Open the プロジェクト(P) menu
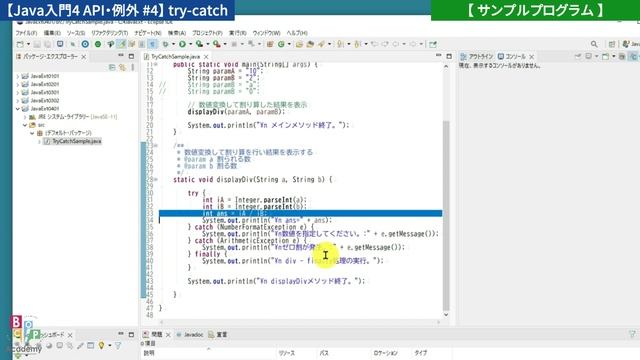This screenshot has height=360, width=640. pyautogui.click(x=207, y=33)
